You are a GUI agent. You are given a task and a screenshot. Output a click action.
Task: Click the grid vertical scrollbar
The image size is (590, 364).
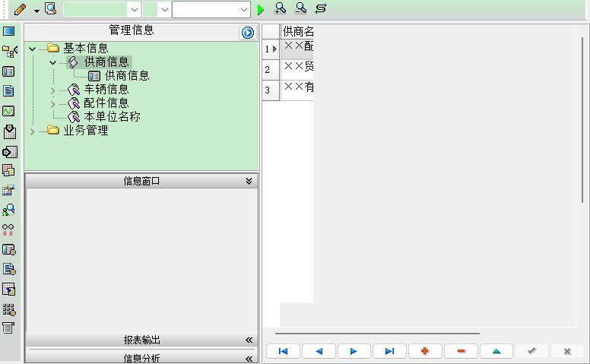pyautogui.click(x=582, y=120)
